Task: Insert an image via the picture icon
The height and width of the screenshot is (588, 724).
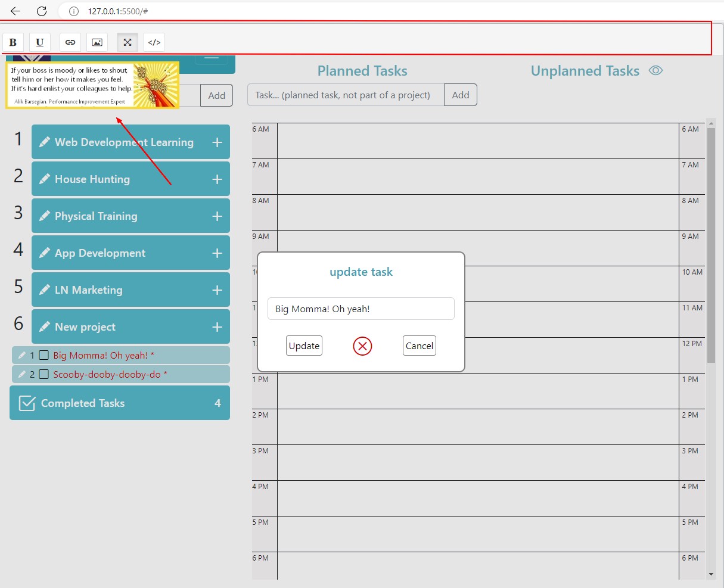Action: [97, 42]
